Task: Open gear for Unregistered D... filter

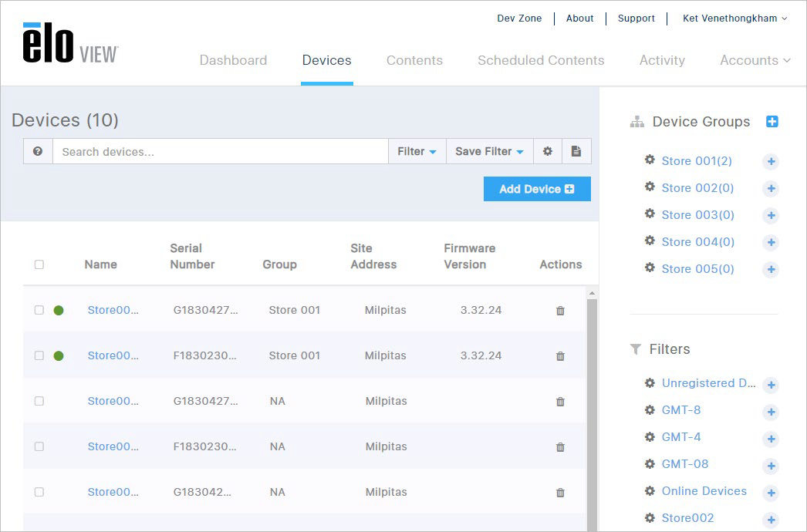Action: pos(650,382)
